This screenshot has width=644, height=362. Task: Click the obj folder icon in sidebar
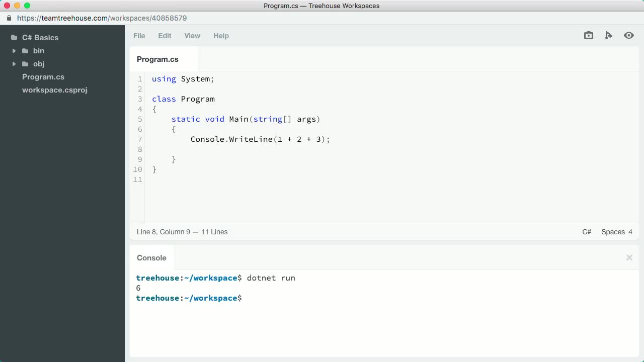tap(26, 64)
